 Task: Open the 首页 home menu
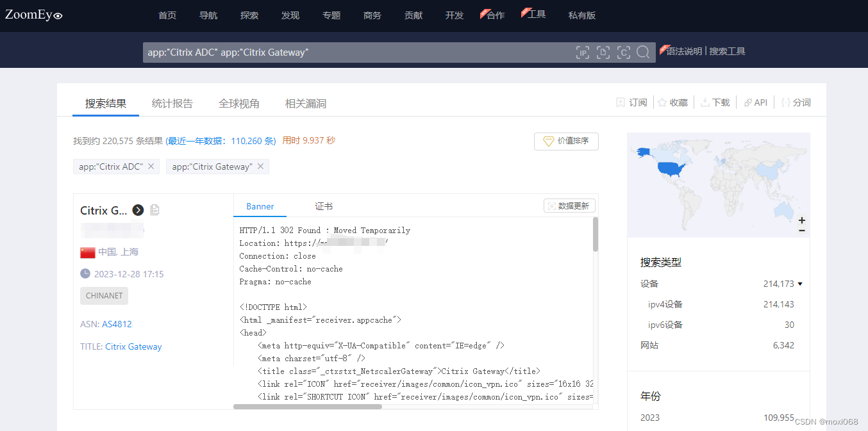[167, 15]
